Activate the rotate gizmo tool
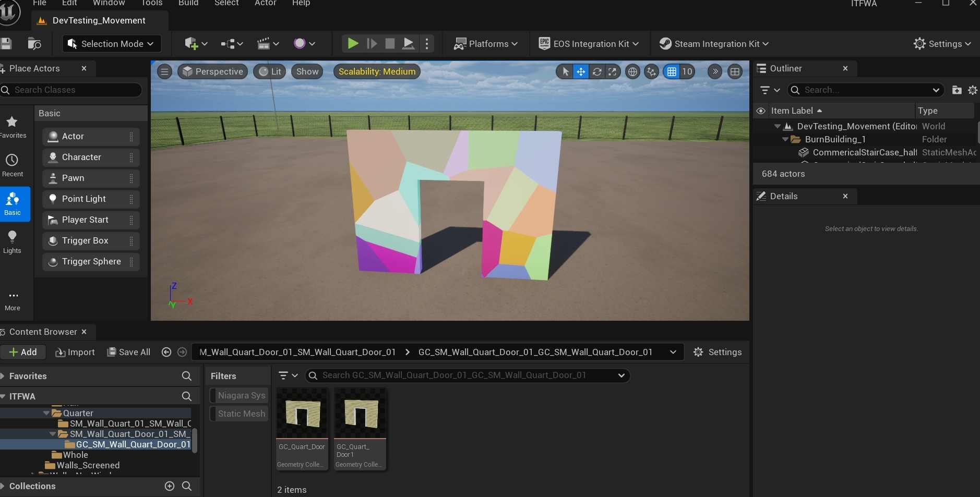Viewport: 980px width, 497px height. pos(597,71)
